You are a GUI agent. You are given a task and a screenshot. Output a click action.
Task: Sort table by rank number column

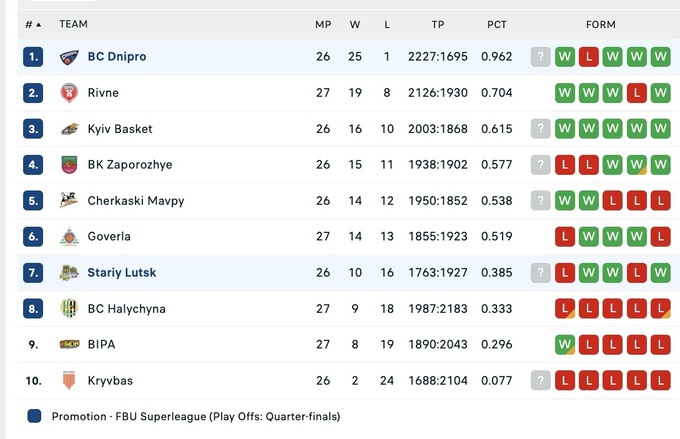pyautogui.click(x=33, y=24)
